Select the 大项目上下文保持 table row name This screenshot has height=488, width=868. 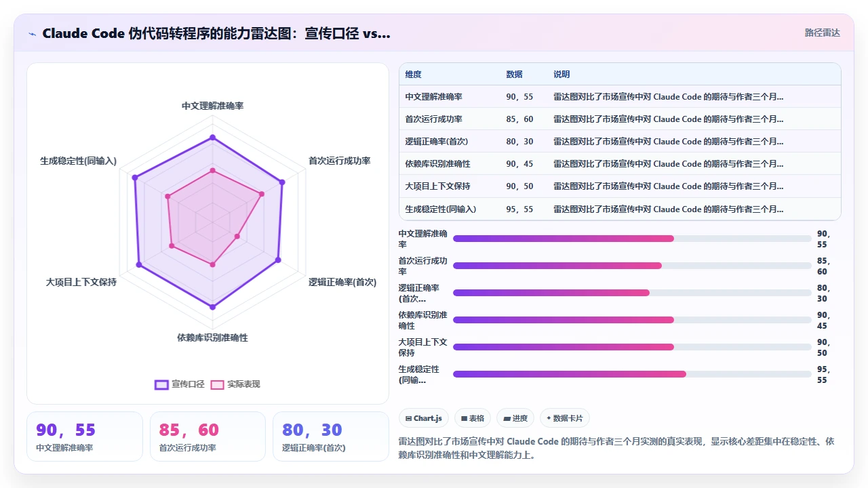(x=437, y=186)
